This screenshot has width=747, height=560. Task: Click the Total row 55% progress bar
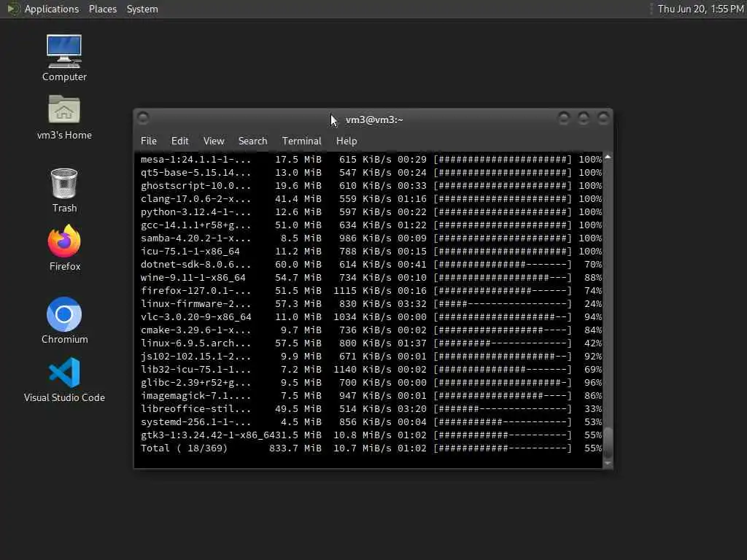(x=503, y=448)
